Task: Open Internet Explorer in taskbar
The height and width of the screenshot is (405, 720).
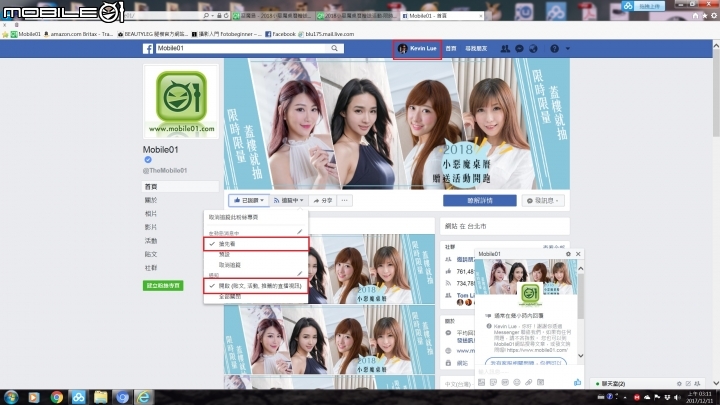Action: coord(144,397)
